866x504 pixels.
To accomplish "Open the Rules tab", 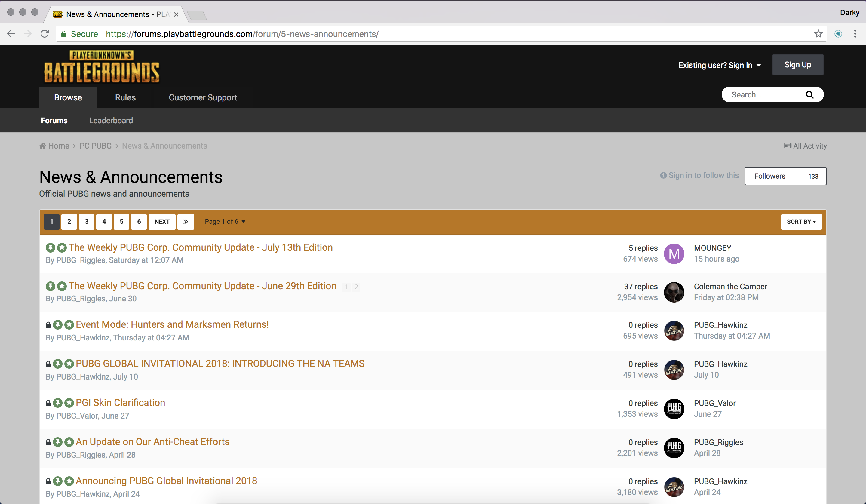I will click(x=125, y=98).
